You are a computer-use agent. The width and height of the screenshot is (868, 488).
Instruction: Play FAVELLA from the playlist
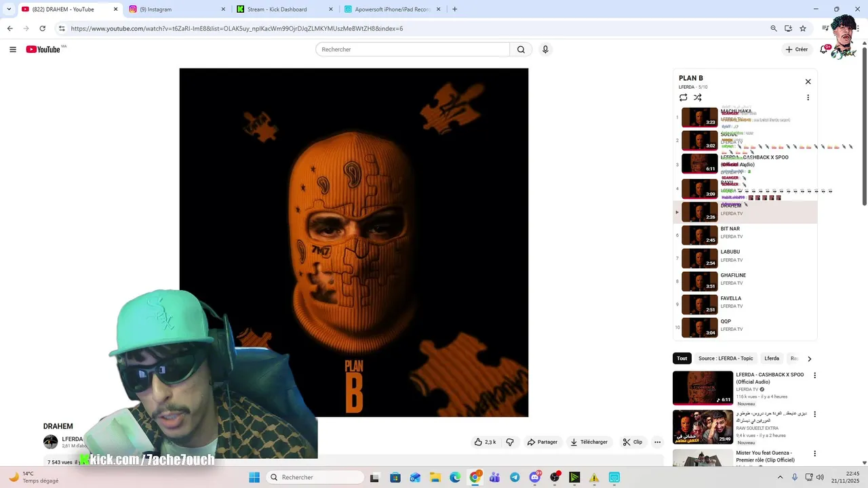(x=745, y=304)
